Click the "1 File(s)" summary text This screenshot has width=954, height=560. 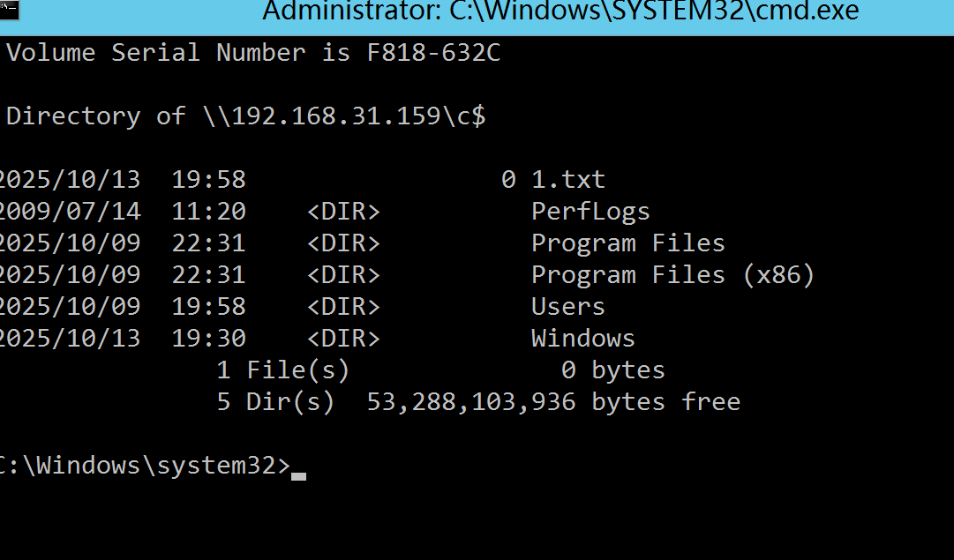pyautogui.click(x=283, y=370)
